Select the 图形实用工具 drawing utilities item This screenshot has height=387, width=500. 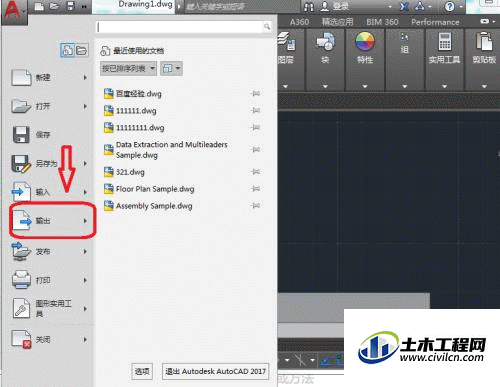pos(51,309)
